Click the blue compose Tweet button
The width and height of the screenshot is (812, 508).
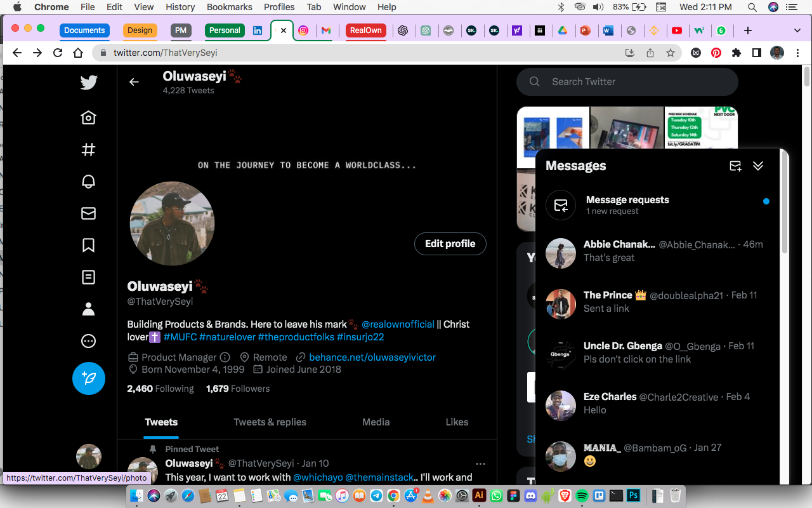point(89,378)
